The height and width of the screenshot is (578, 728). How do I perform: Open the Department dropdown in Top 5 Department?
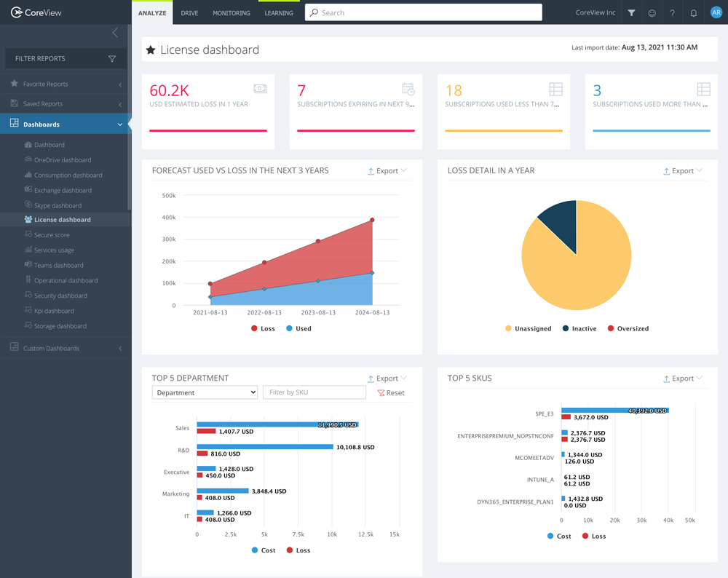(204, 392)
